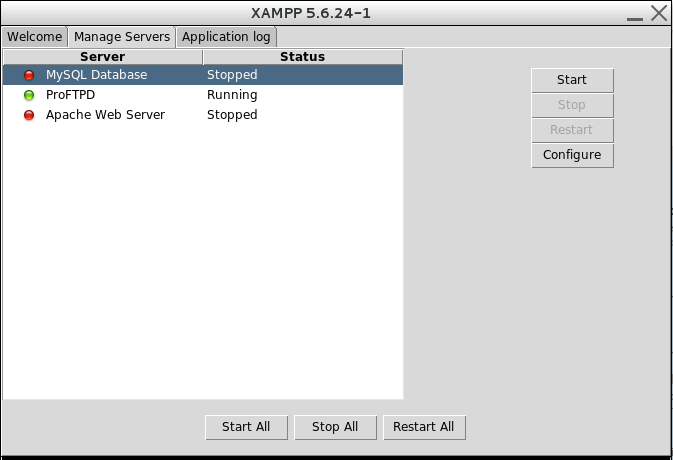Image resolution: width=673 pixels, height=460 pixels.
Task: Click the red status icon beside Apache Web Server
Action: tap(29, 115)
